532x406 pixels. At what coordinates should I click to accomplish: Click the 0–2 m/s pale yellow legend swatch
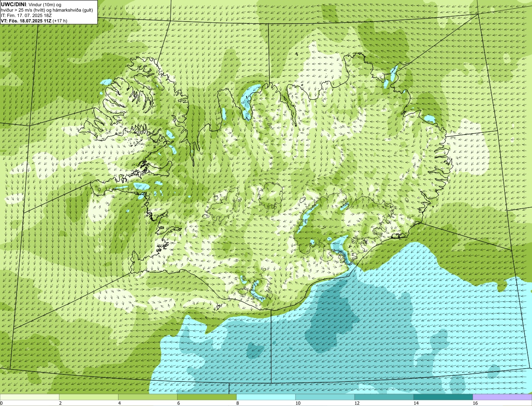click(30, 397)
